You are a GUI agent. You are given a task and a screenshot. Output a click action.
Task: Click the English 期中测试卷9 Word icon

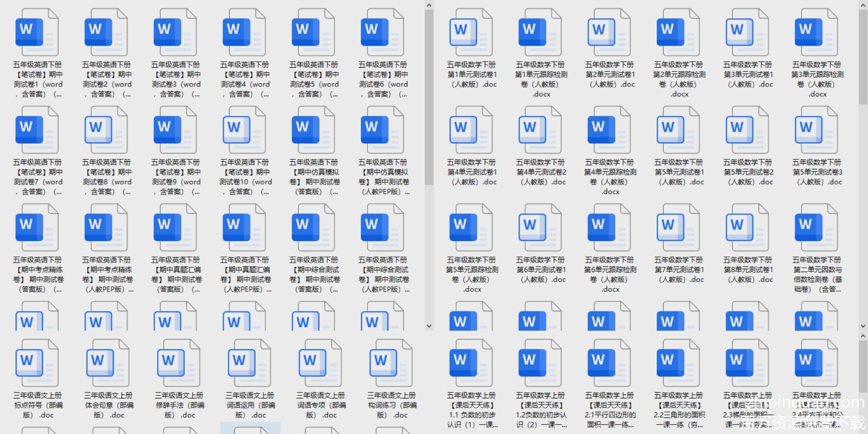click(175, 130)
